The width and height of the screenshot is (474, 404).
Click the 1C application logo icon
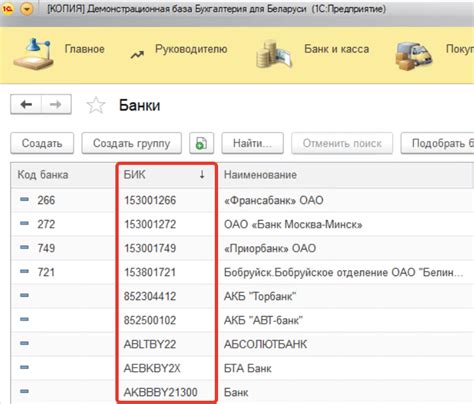7,9
